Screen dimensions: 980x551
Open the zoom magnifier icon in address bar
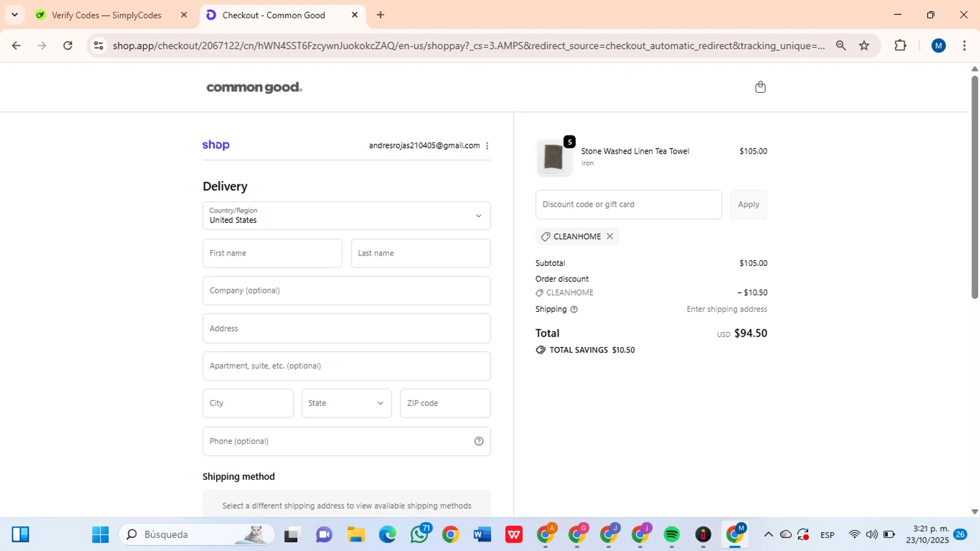[841, 46]
